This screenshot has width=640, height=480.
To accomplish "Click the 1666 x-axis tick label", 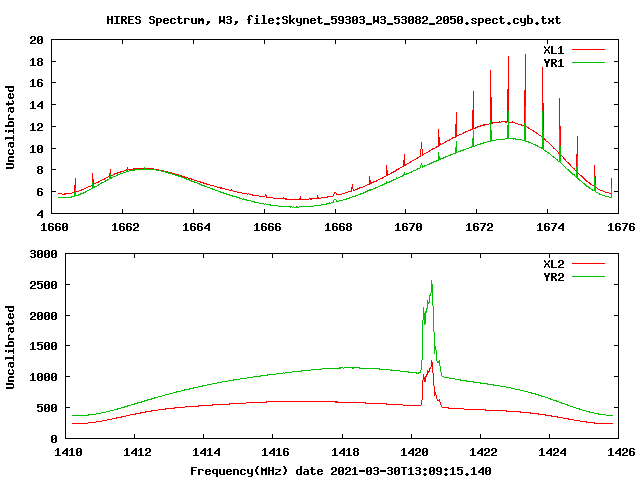I will (x=267, y=227).
